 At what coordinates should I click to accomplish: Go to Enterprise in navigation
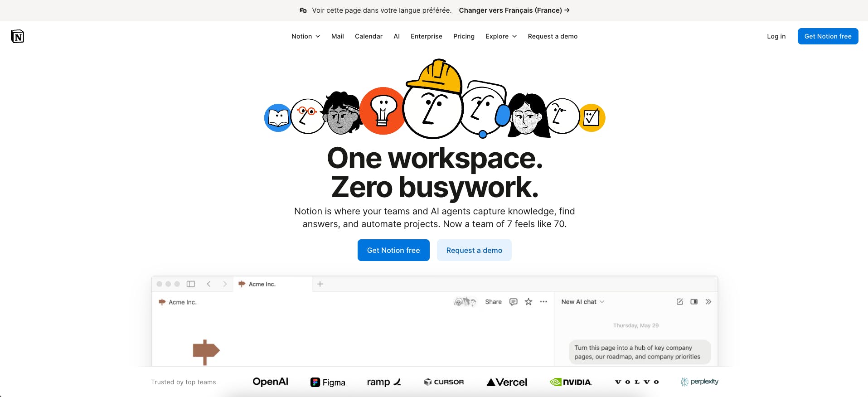427,36
